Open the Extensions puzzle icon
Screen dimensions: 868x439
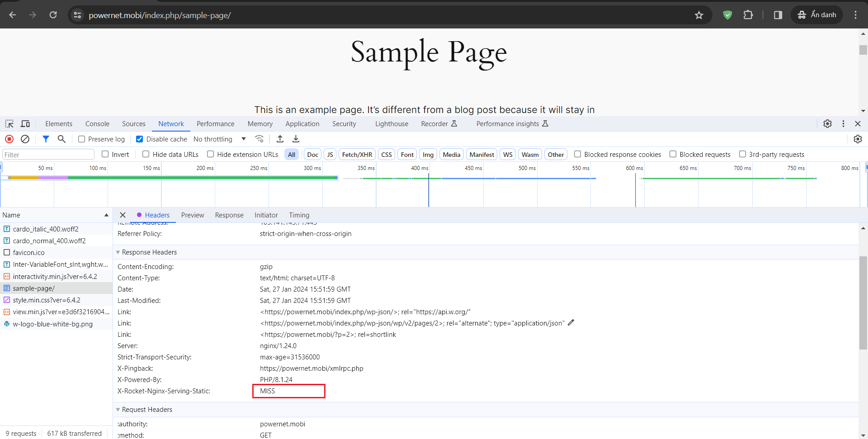(748, 15)
